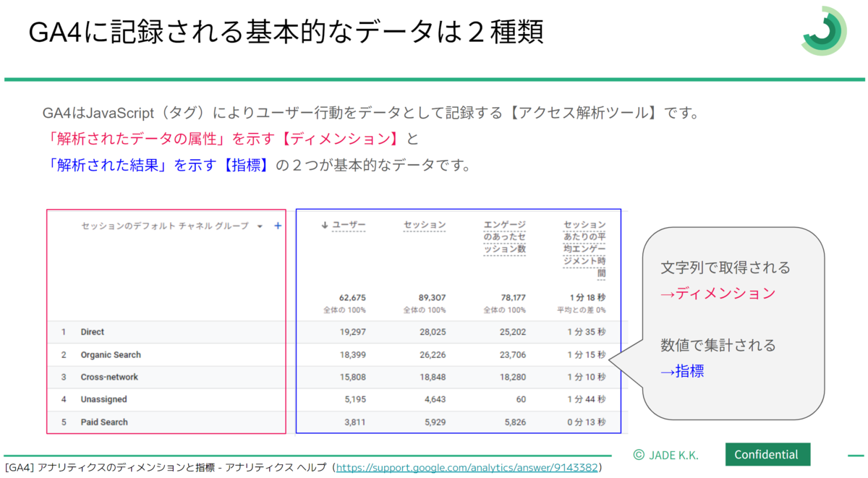Click Paid Search users value 3,811
This screenshot has width=868, height=478.
coord(355,422)
